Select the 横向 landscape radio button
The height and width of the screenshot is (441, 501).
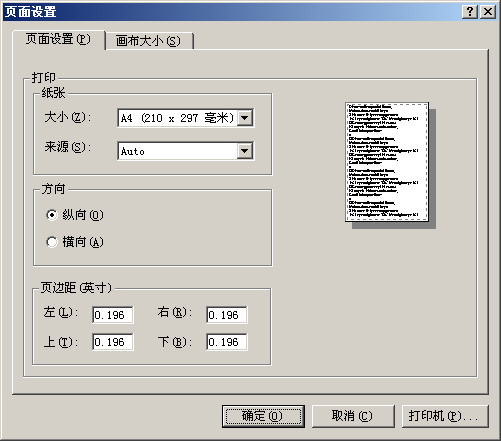point(52,242)
